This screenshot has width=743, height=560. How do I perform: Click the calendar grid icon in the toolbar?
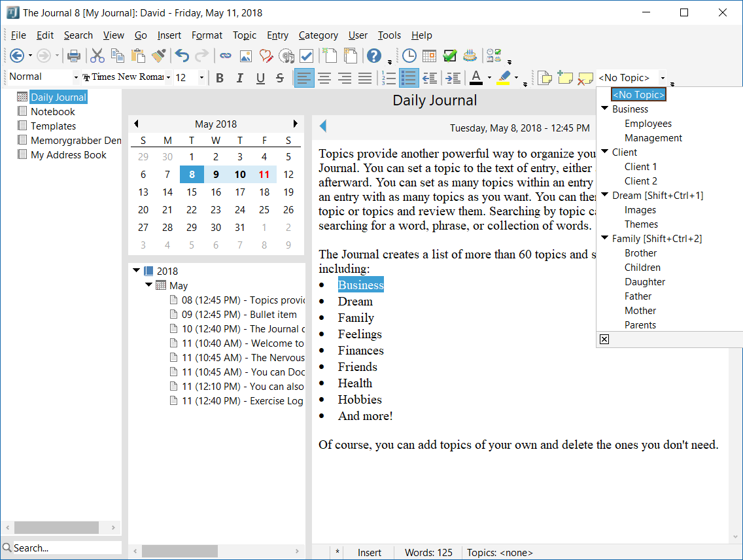click(x=429, y=56)
